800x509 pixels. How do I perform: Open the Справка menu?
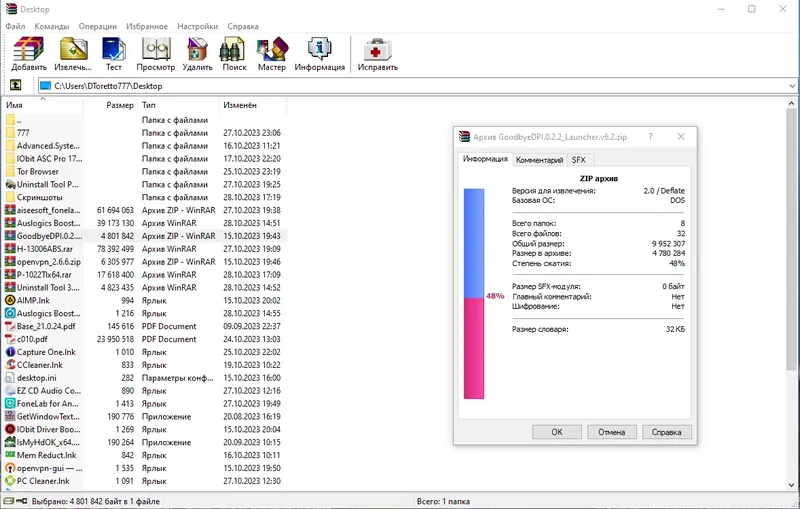click(x=243, y=26)
